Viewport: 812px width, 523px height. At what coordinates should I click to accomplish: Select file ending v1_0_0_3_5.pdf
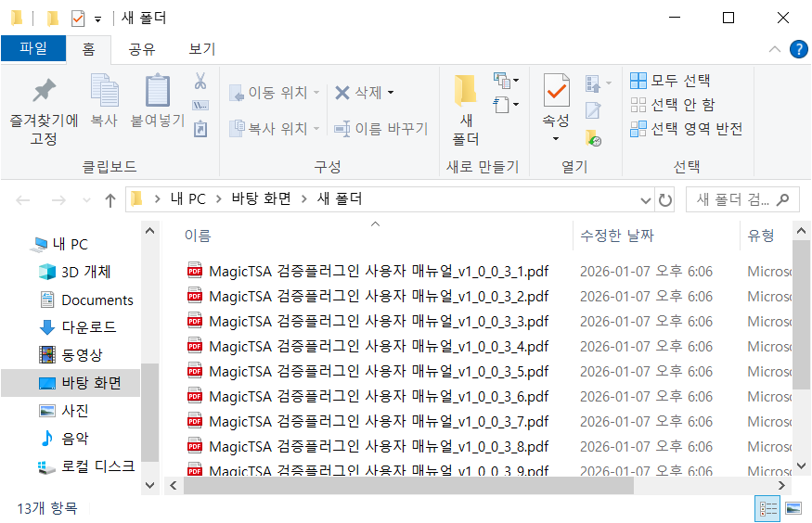click(367, 372)
